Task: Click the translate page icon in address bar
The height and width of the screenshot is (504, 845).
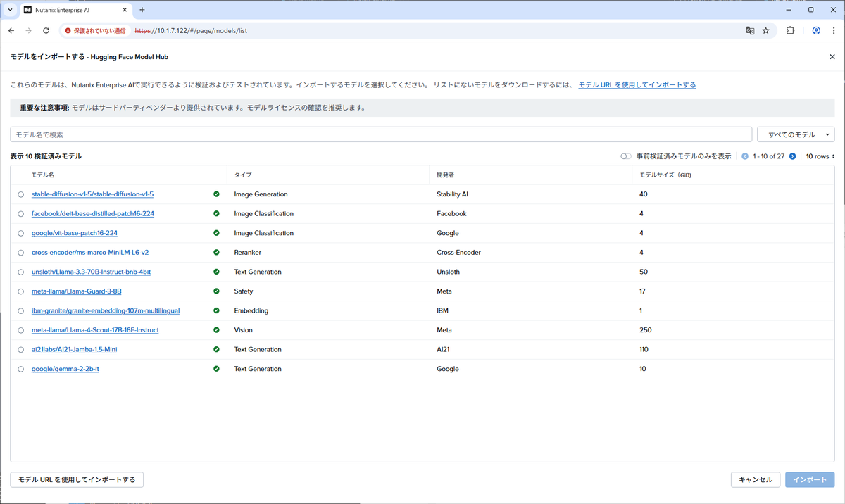Action: (750, 31)
